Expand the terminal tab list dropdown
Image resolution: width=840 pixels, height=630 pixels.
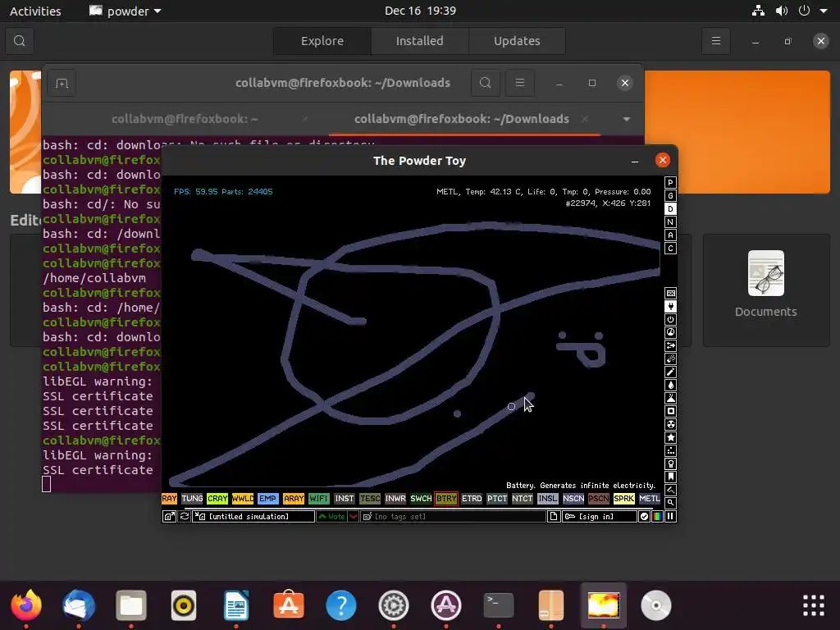[626, 119]
